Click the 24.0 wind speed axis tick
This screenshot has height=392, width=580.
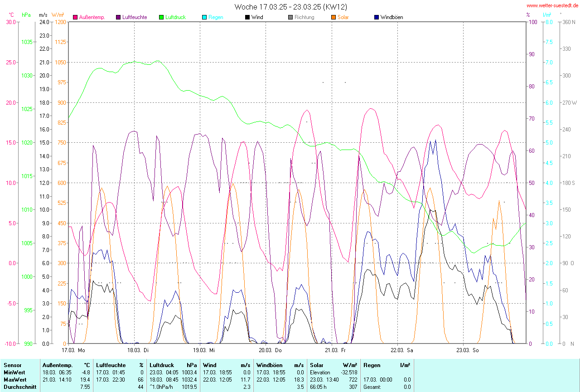44,22
